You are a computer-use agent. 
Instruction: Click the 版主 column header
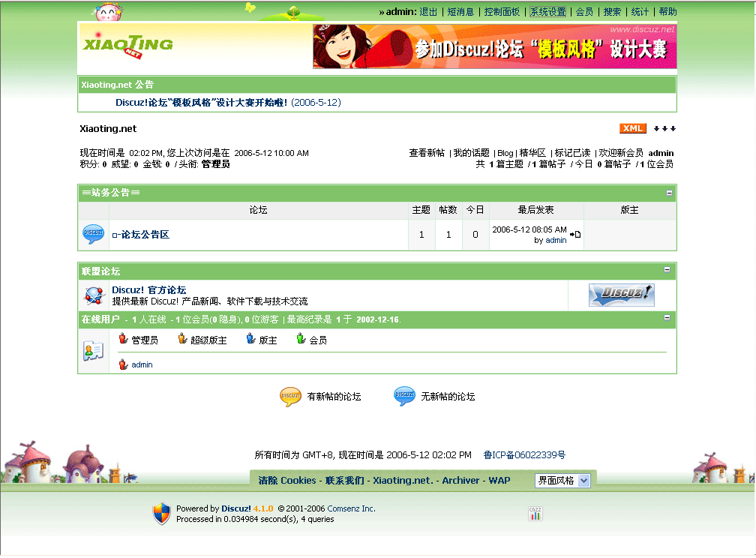(629, 210)
